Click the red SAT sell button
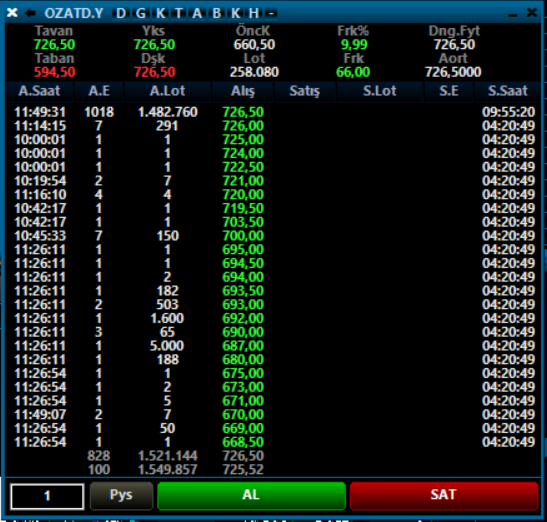 pyautogui.click(x=444, y=495)
